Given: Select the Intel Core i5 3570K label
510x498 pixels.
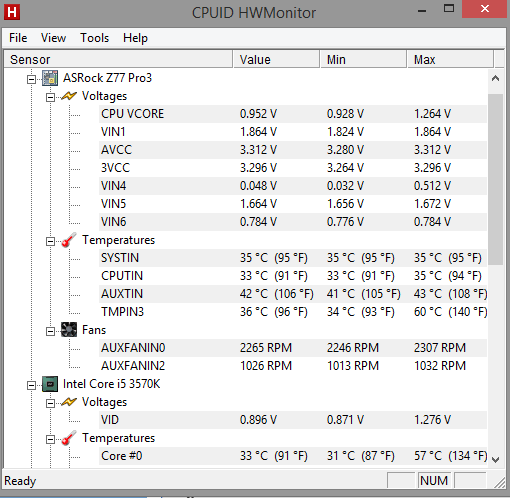Looking at the screenshot, I should click(x=111, y=384).
